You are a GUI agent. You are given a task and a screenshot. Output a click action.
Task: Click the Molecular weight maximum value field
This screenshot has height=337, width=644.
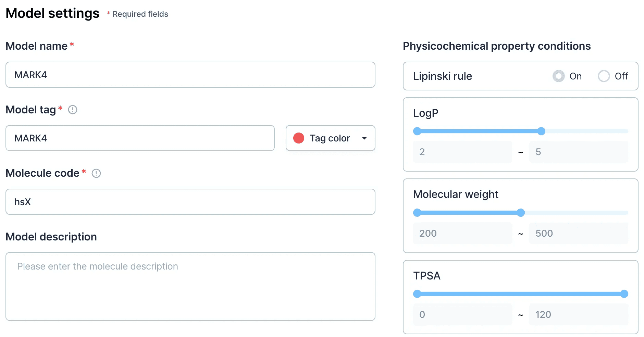[579, 233]
